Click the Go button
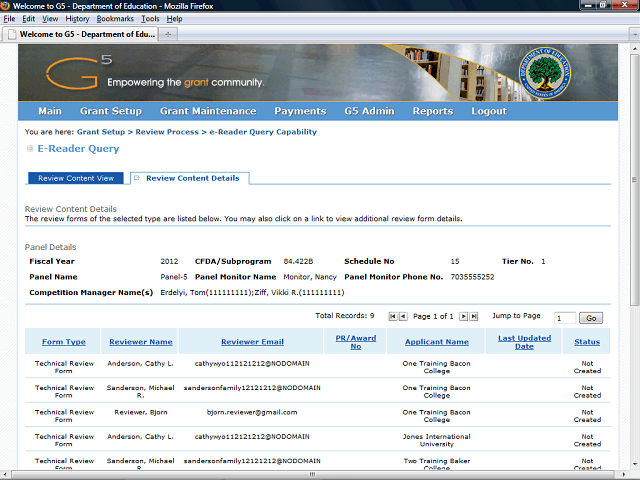The height and width of the screenshot is (480, 640). click(x=591, y=318)
